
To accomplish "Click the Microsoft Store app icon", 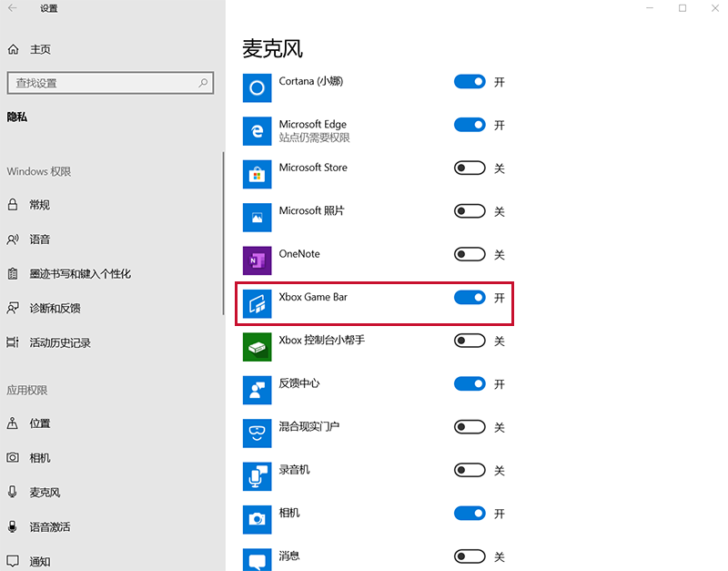I will (258, 174).
